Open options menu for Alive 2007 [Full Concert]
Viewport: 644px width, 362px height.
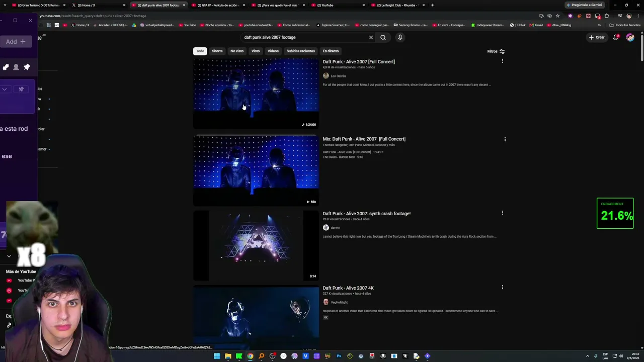(x=502, y=61)
